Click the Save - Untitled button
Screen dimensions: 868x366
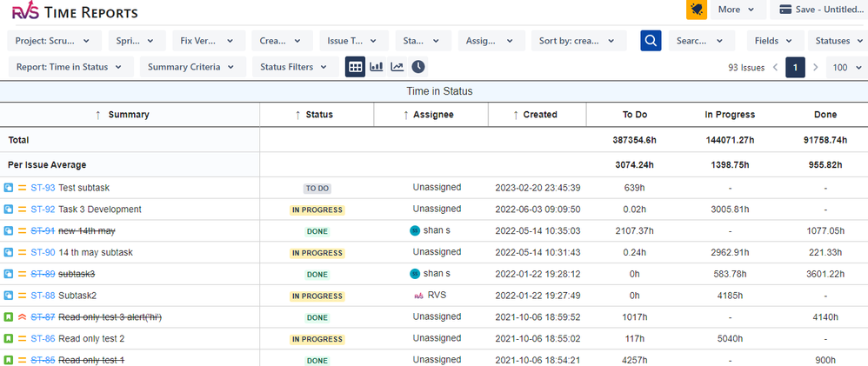coord(820,10)
